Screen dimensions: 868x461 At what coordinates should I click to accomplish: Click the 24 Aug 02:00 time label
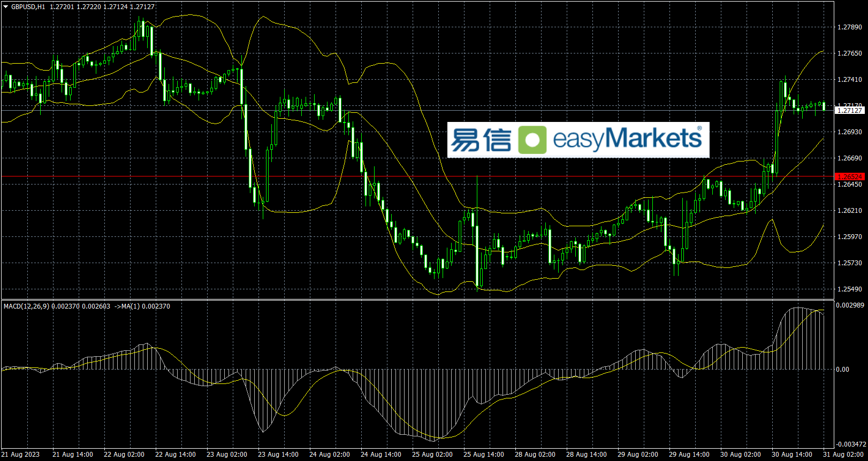330,455
